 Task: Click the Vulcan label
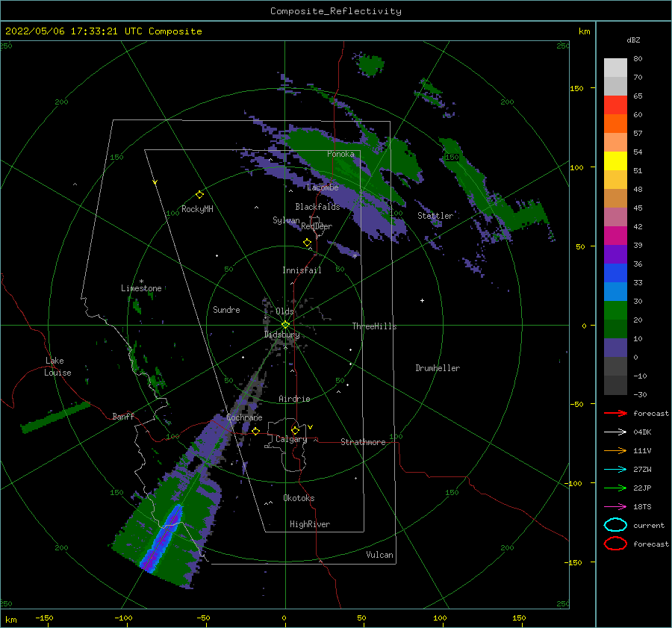[x=380, y=555]
